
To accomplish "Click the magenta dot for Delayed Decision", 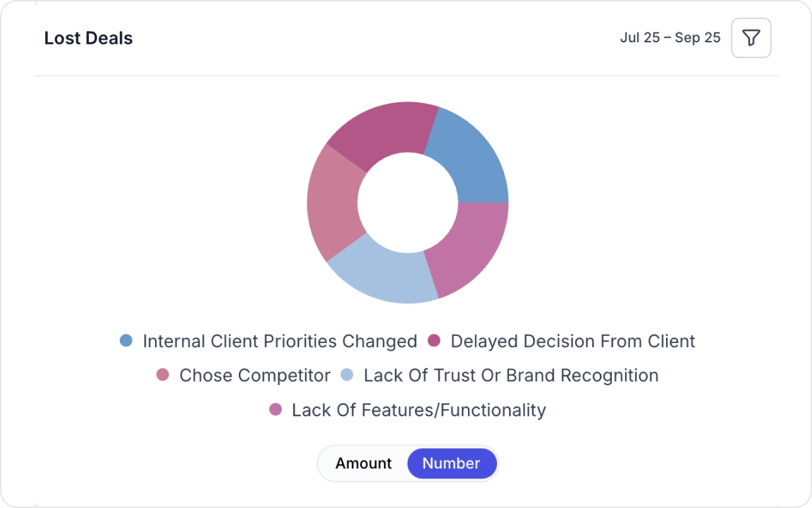I will pos(434,341).
